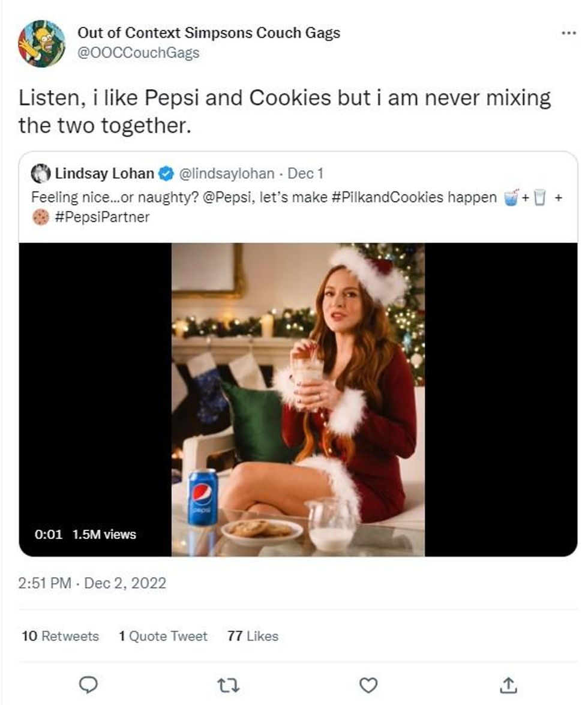
Task: Click the #PepsiPartner hashtag
Action: point(101,217)
